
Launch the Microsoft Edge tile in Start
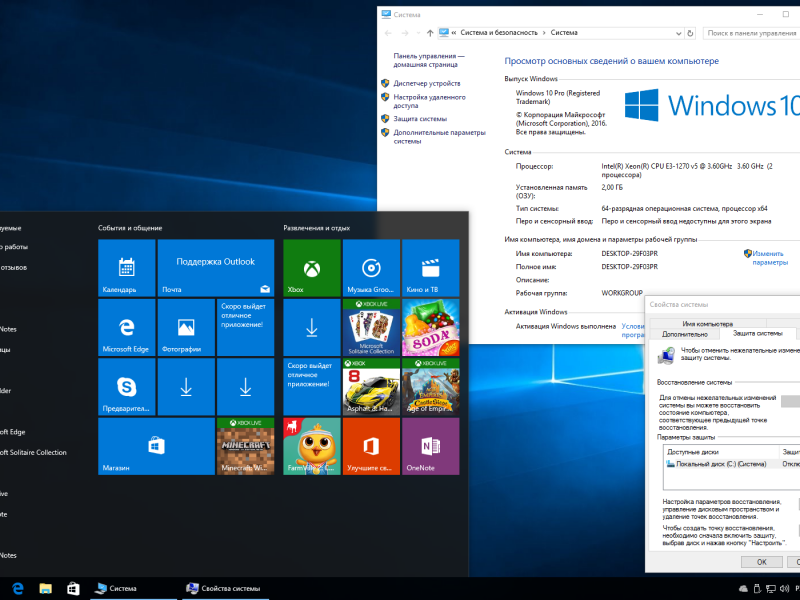(x=127, y=328)
